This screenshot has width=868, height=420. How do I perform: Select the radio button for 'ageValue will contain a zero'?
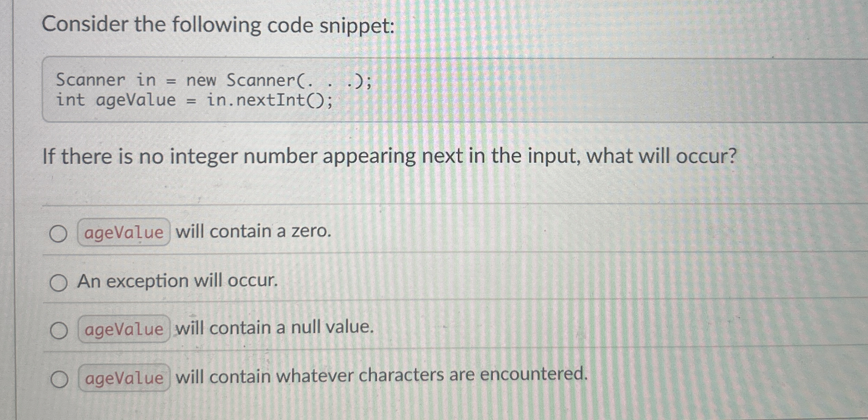tap(58, 233)
